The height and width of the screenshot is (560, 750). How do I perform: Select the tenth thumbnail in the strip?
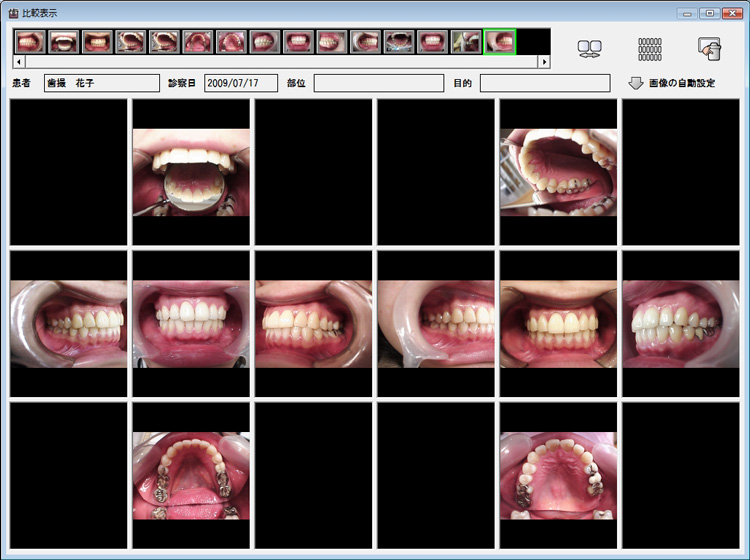(x=331, y=42)
